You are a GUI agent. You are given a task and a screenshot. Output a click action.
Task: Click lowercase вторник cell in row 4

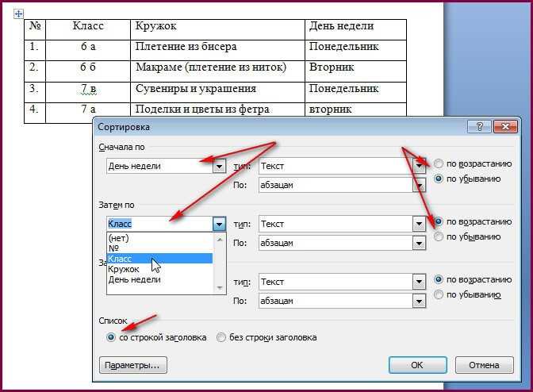[x=355, y=110]
